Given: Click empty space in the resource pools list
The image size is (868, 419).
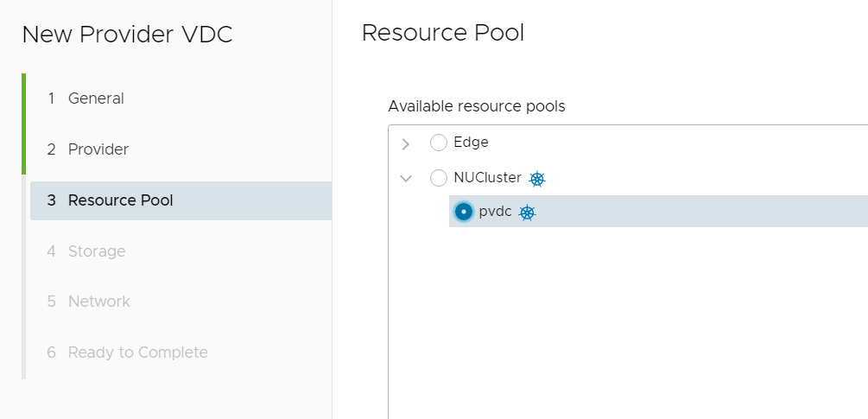Looking at the screenshot, I should point(628,321).
